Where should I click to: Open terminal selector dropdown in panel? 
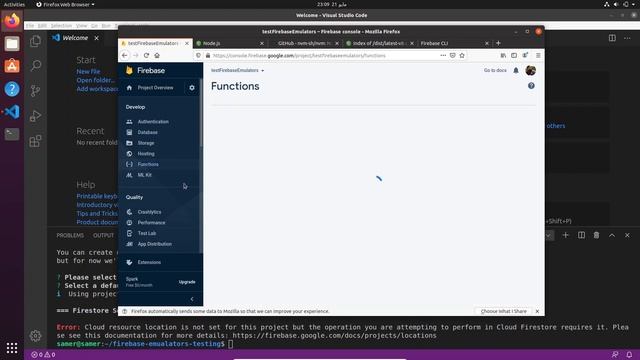(549, 235)
